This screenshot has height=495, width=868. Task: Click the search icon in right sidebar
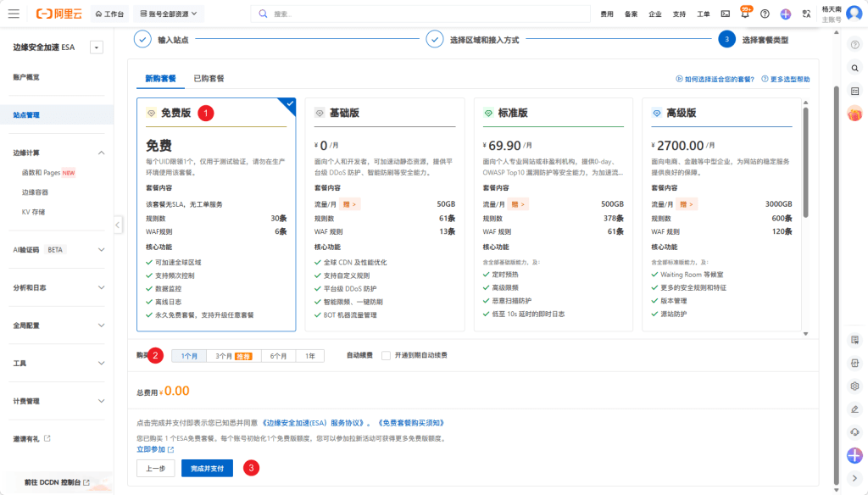854,68
